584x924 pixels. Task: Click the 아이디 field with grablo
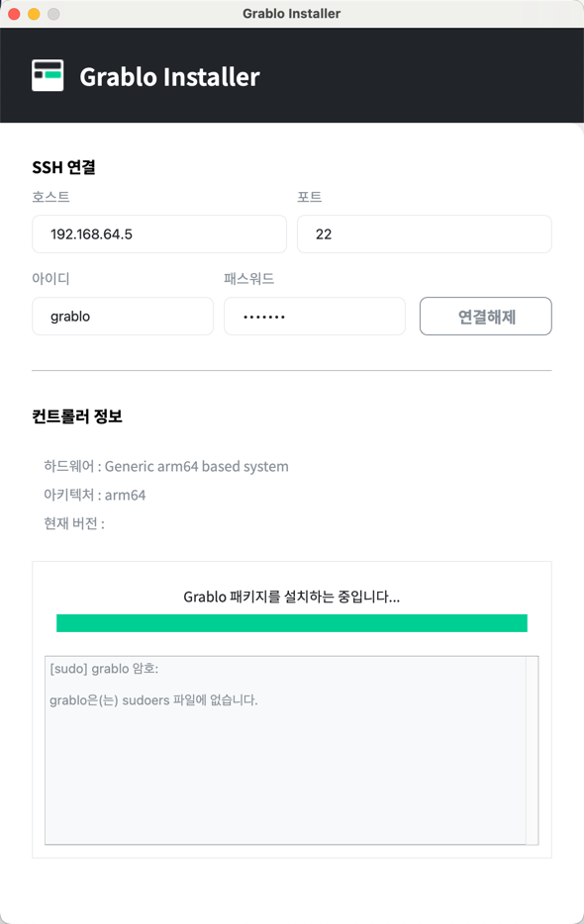[123, 317]
